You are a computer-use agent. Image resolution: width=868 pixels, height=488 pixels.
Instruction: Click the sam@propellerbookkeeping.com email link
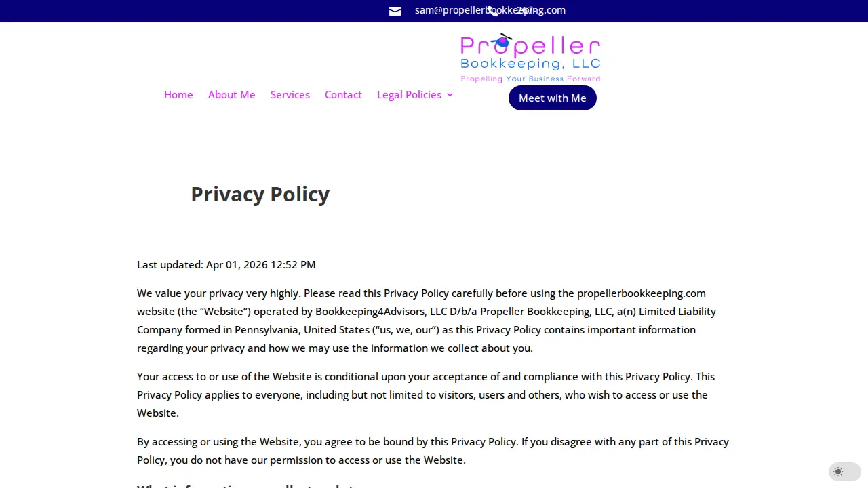(490, 10)
